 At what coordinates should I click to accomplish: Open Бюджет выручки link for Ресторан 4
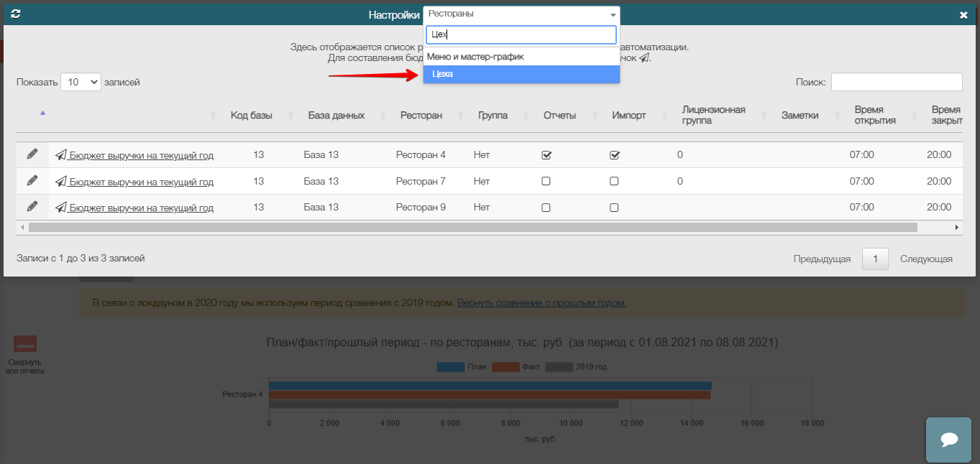(x=141, y=155)
